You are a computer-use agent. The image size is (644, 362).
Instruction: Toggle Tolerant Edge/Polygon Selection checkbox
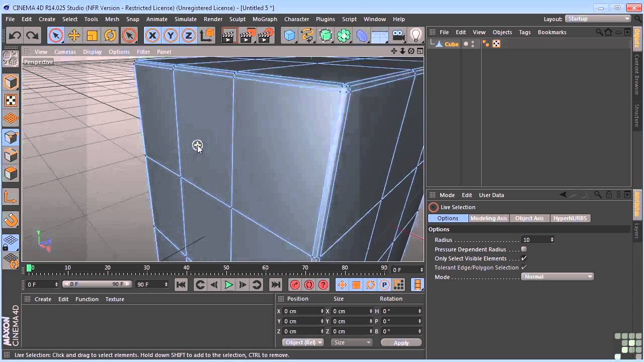524,267
